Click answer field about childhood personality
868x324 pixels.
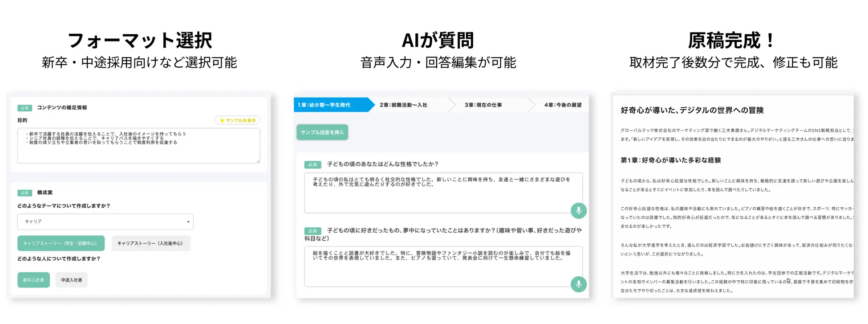point(443,193)
